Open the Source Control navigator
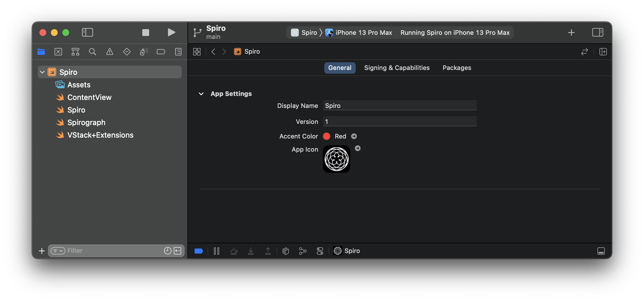The width and height of the screenshot is (644, 301). pos(58,52)
